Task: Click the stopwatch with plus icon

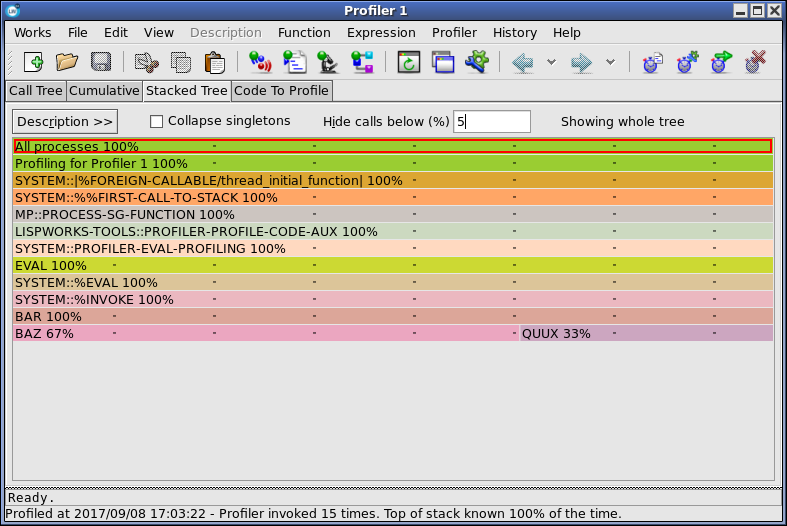Action: pos(687,63)
